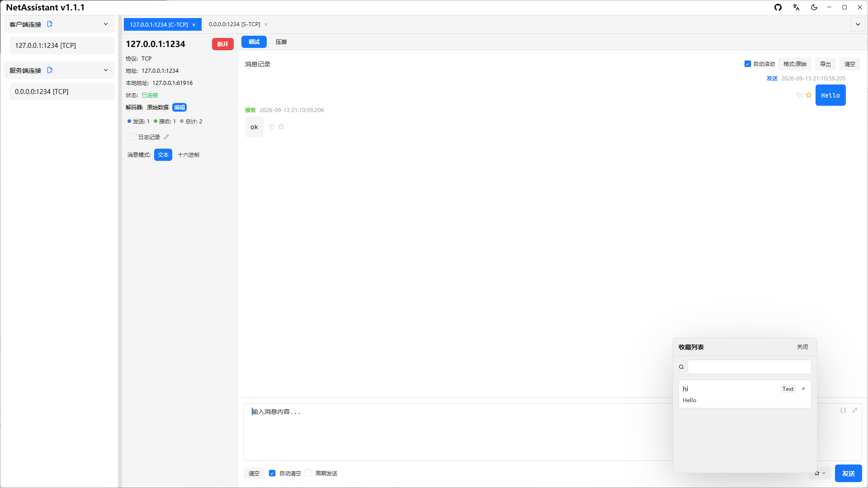Collapse the 服务端连接 section
Image resolution: width=868 pixels, height=488 pixels.
pos(106,70)
